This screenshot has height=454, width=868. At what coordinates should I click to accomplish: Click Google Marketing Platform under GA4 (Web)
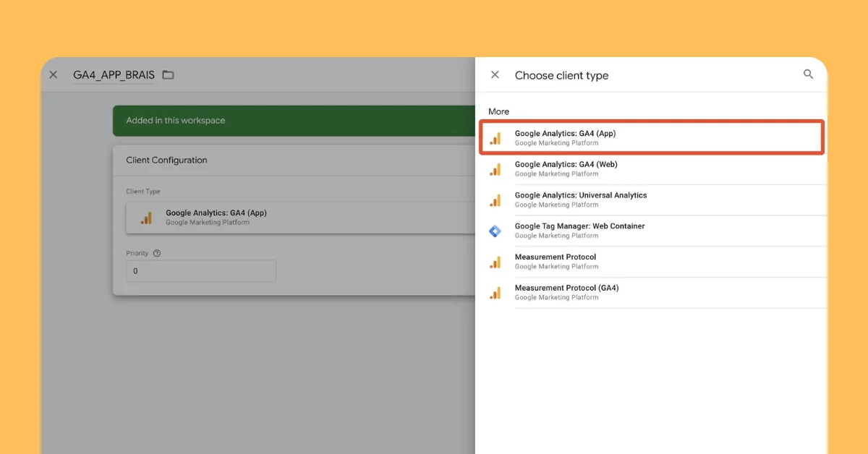(x=556, y=174)
